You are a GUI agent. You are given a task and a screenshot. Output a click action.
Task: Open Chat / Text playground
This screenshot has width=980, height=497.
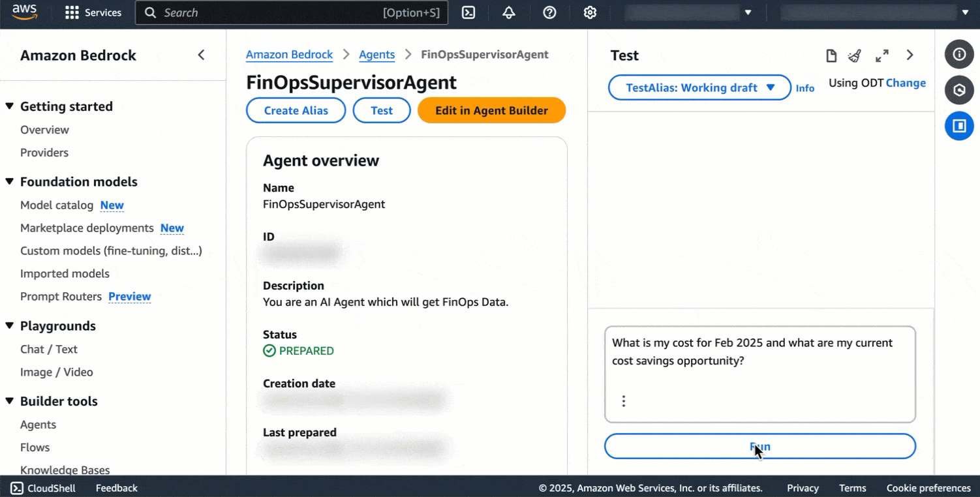click(x=49, y=350)
